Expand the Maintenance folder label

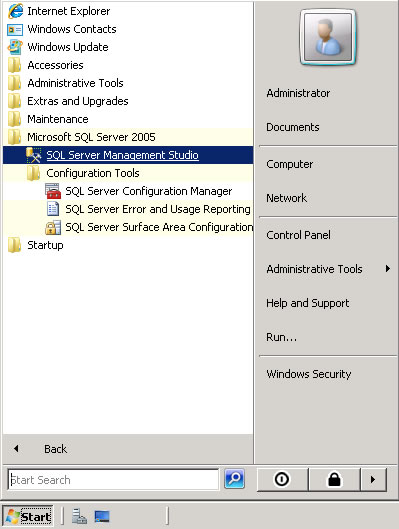pyautogui.click(x=58, y=119)
